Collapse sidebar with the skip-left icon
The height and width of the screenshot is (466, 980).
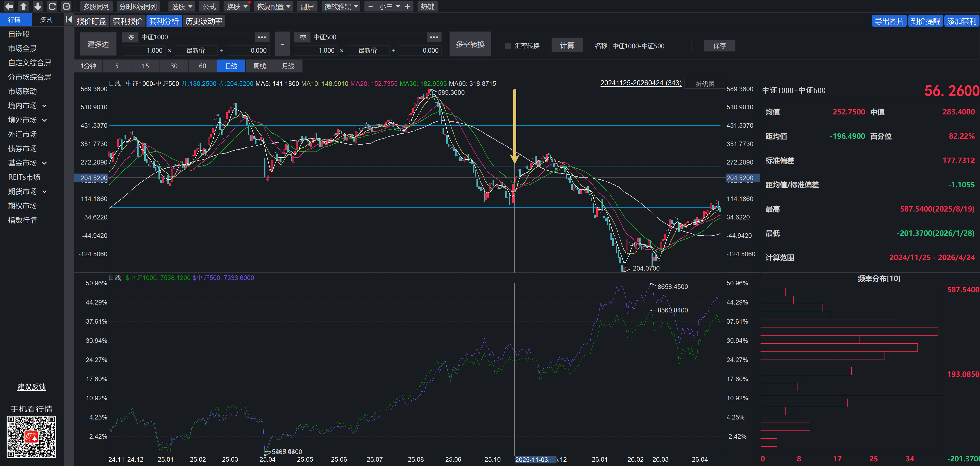[x=68, y=20]
